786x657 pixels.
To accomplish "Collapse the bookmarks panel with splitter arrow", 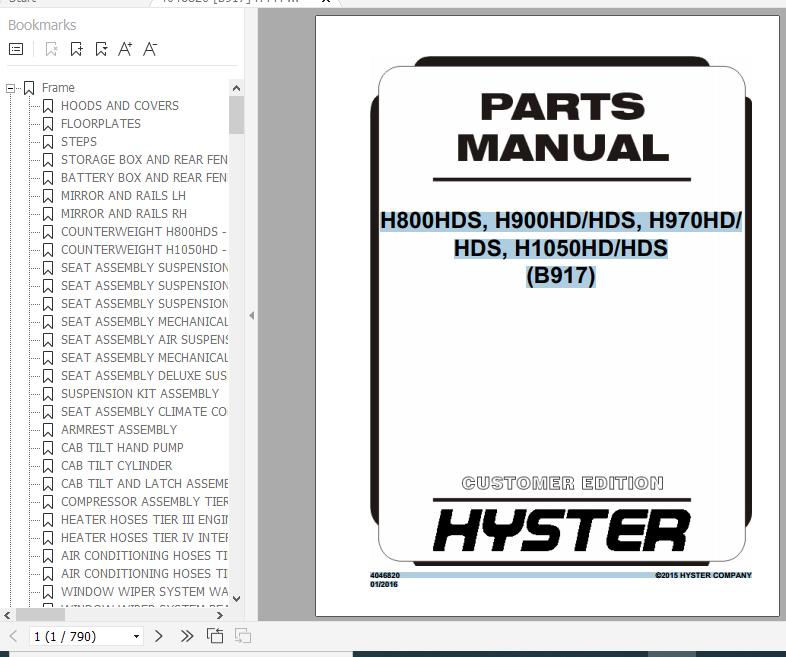I will pos(252,316).
